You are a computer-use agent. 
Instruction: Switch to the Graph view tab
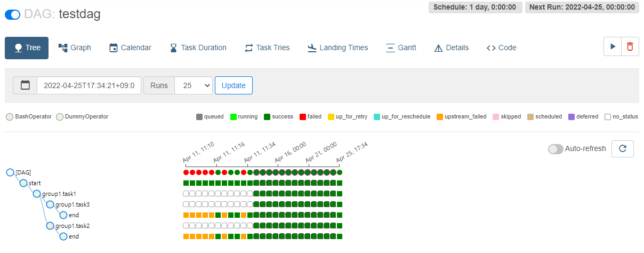(x=75, y=48)
